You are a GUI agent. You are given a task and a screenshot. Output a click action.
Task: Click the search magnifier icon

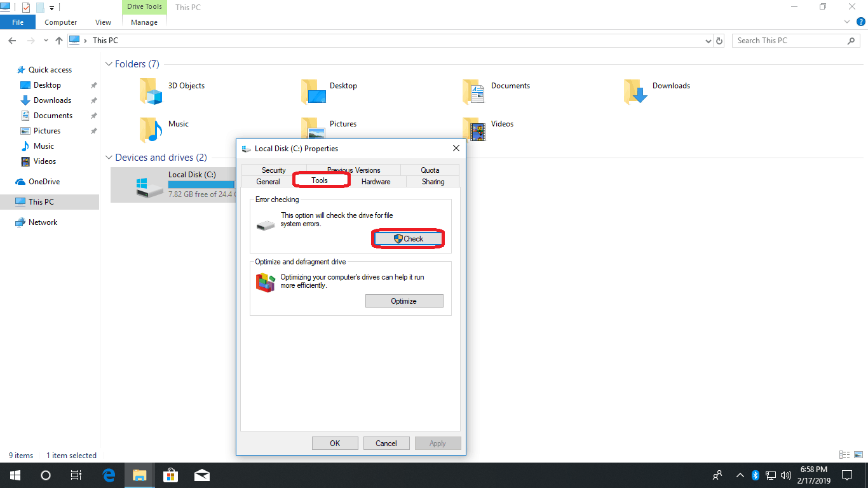pyautogui.click(x=851, y=41)
